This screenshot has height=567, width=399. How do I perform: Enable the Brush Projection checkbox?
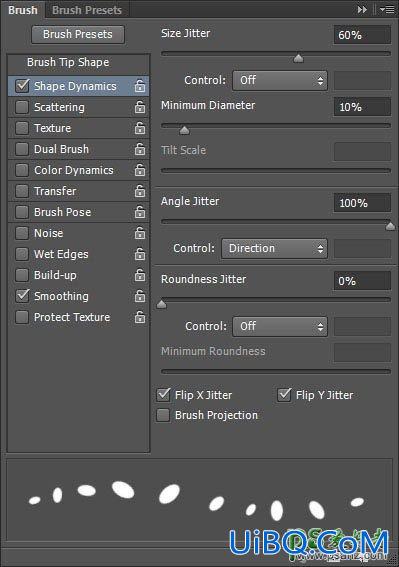pos(163,415)
